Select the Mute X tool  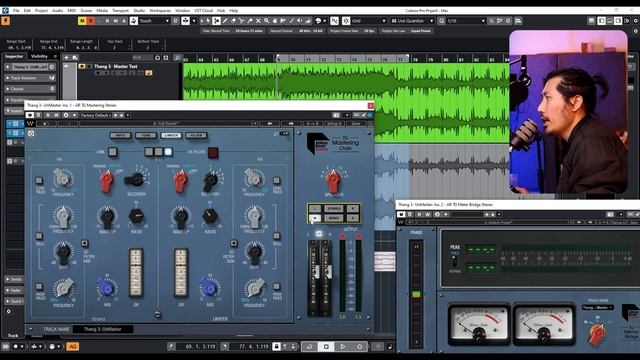click(x=258, y=21)
